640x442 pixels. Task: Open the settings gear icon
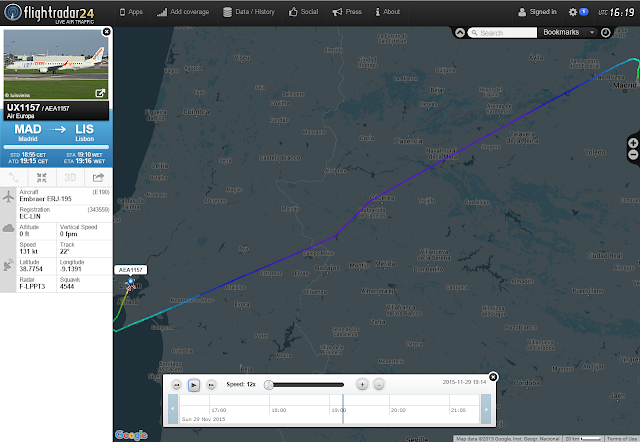[573, 12]
